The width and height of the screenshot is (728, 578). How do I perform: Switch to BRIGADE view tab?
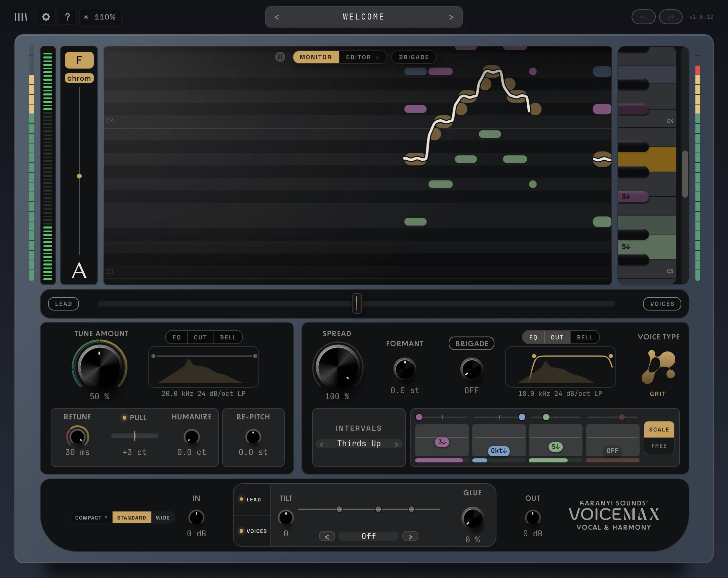[x=414, y=57]
